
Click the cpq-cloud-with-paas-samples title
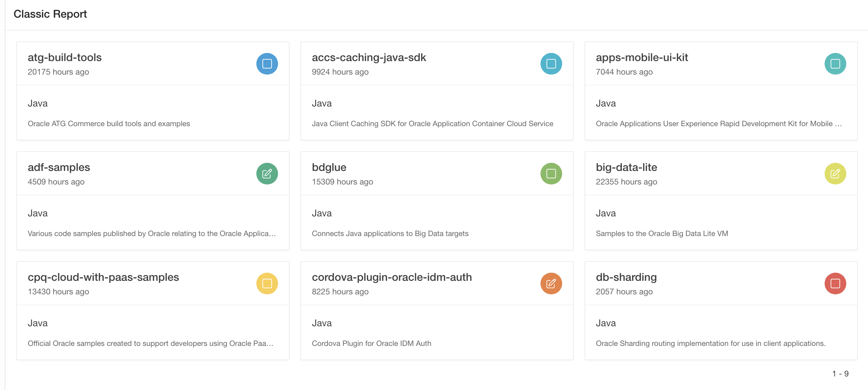click(x=103, y=277)
